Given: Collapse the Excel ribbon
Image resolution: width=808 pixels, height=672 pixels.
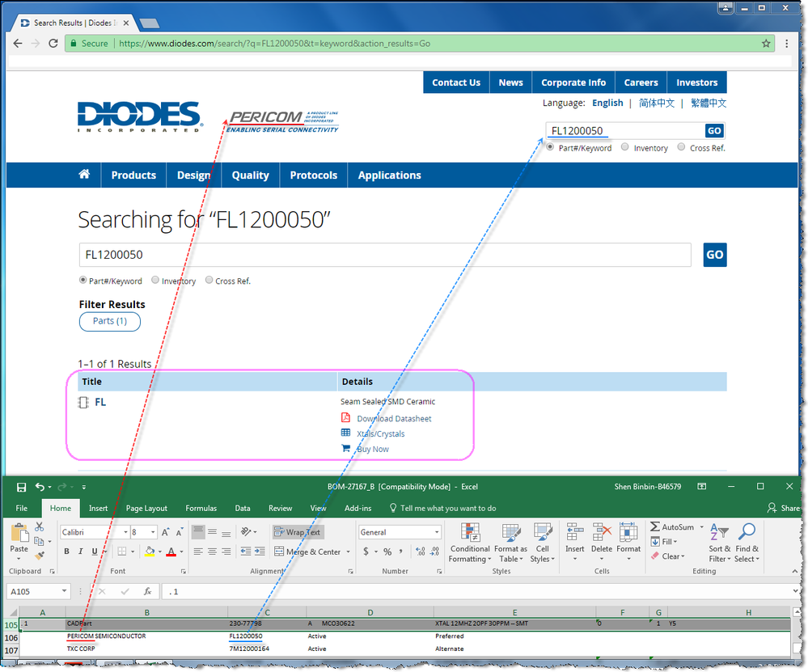Looking at the screenshot, I should pyautogui.click(x=794, y=571).
